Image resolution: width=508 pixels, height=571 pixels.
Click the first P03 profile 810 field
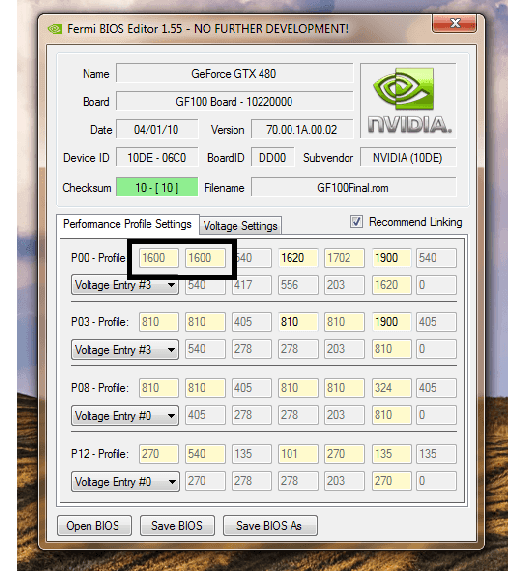click(x=159, y=322)
